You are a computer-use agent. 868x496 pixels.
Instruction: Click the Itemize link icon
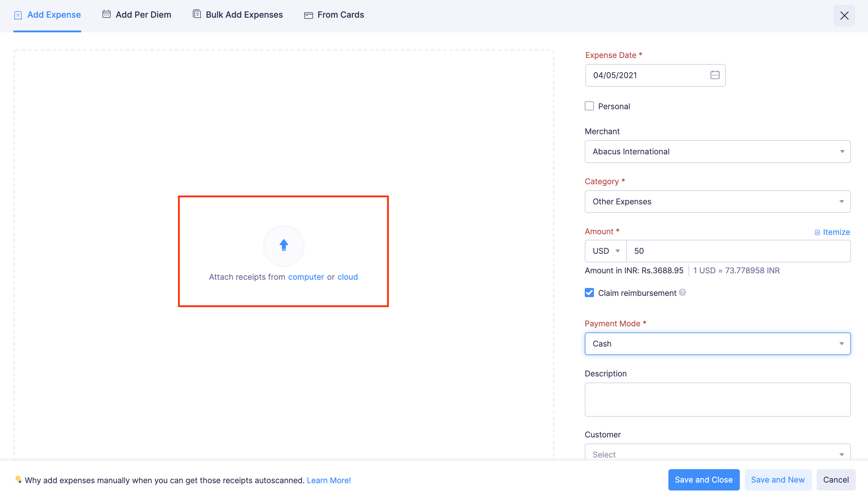pos(817,232)
